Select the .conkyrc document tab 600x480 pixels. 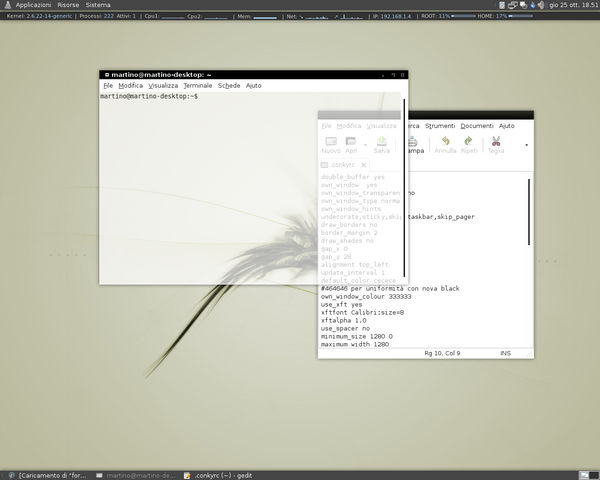pos(341,165)
